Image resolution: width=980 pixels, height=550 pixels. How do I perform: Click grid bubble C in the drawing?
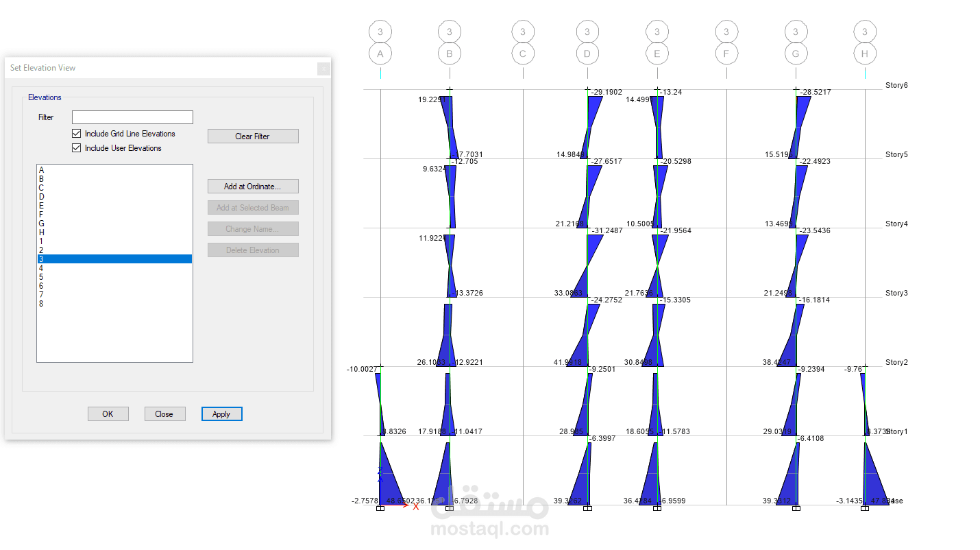coord(523,53)
